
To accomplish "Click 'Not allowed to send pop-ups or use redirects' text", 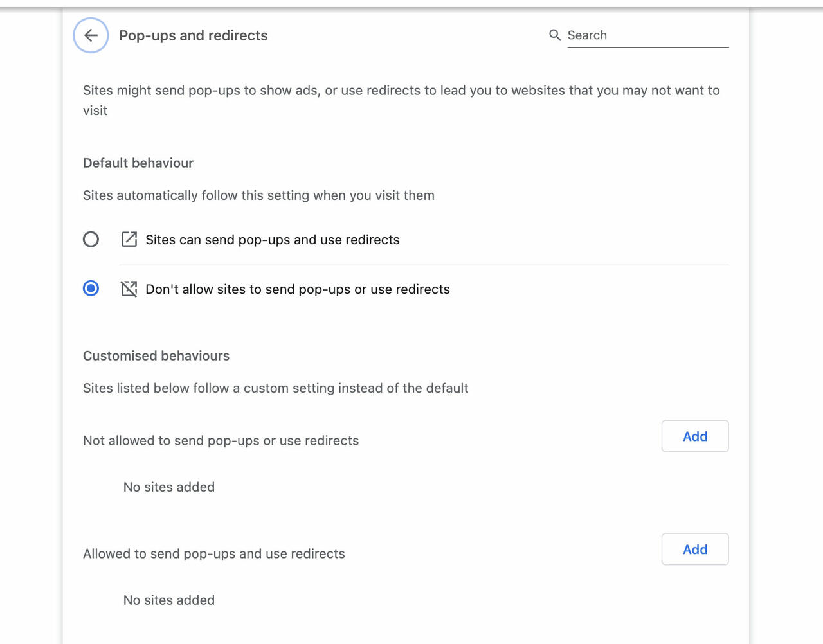I will pos(221,441).
